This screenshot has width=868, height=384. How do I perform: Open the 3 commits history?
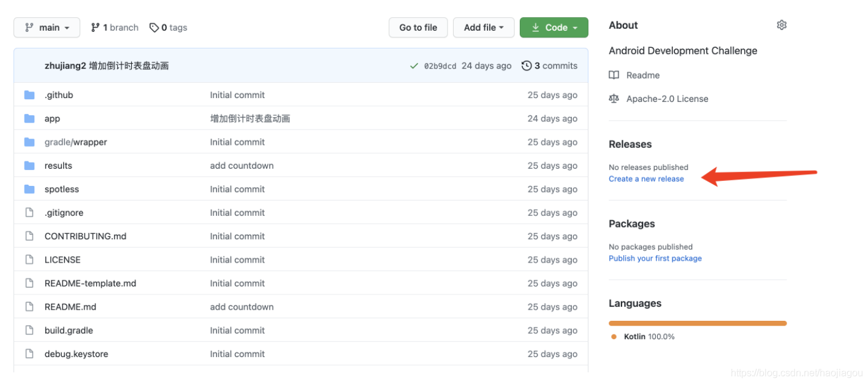(555, 66)
